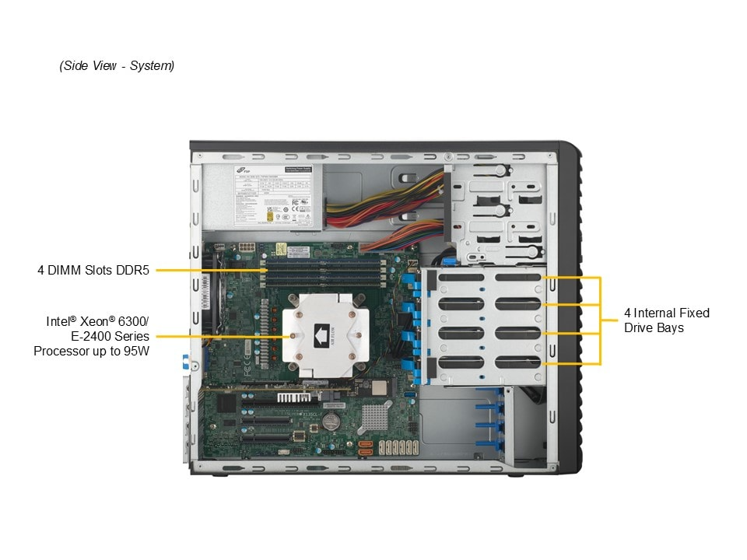This screenshot has height=560, width=747.
Task: Click the FSP logo on the power supply
Action: click(x=240, y=170)
